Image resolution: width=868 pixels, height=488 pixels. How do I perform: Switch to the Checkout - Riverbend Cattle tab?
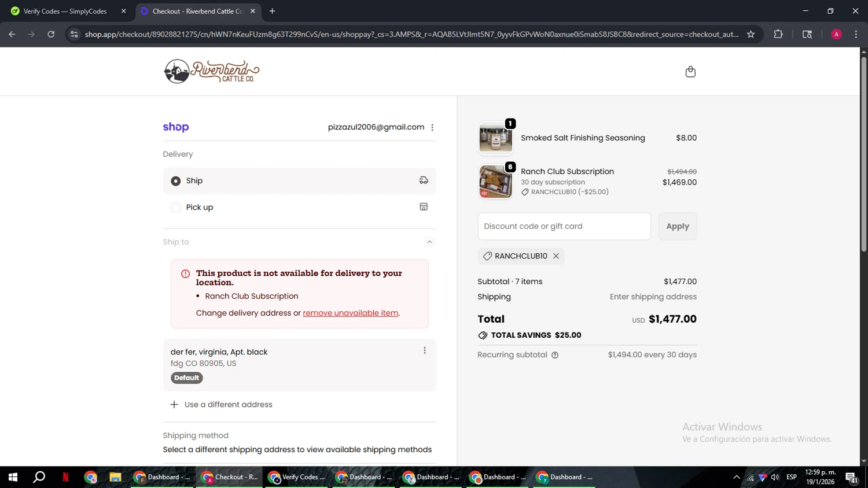(198, 11)
